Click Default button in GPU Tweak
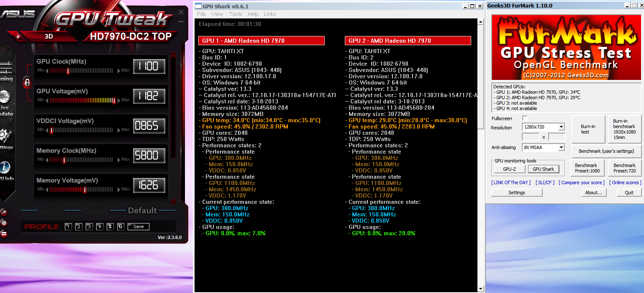 (x=143, y=211)
